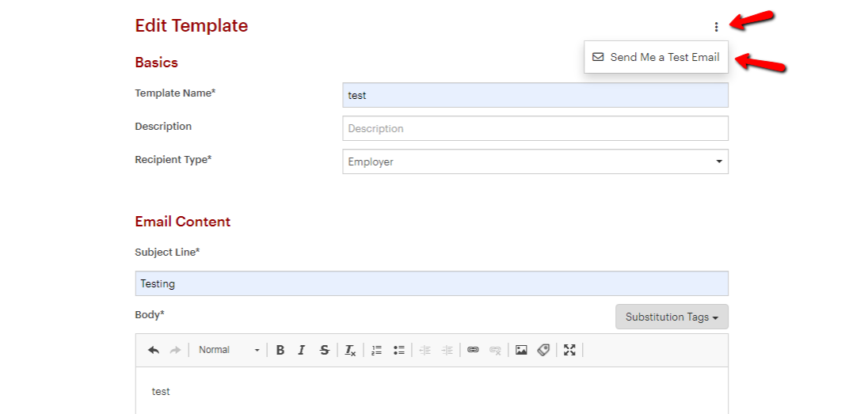Viewport: 868px width, 414px height.
Task: Click the three-dot options menu icon
Action: pos(716,27)
